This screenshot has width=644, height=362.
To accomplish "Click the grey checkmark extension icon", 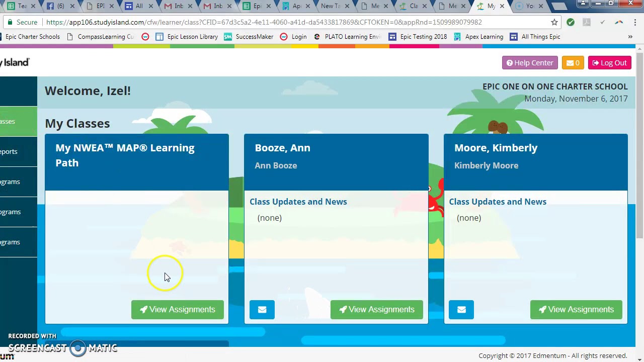I will point(603,22).
